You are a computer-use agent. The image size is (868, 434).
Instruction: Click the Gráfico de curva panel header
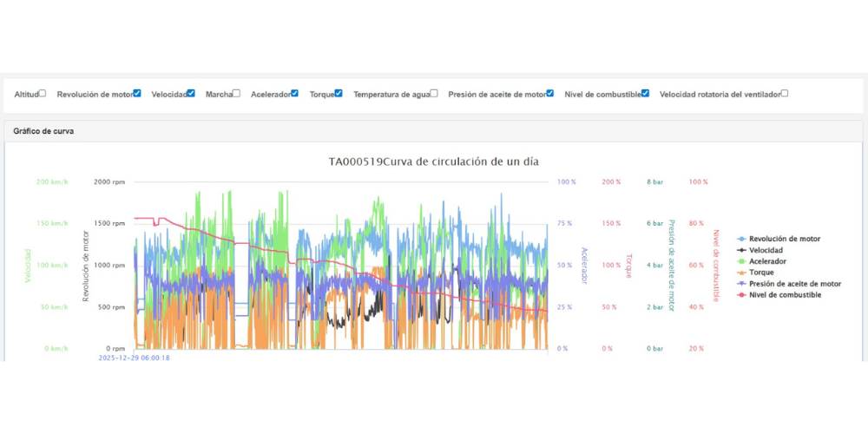[43, 131]
